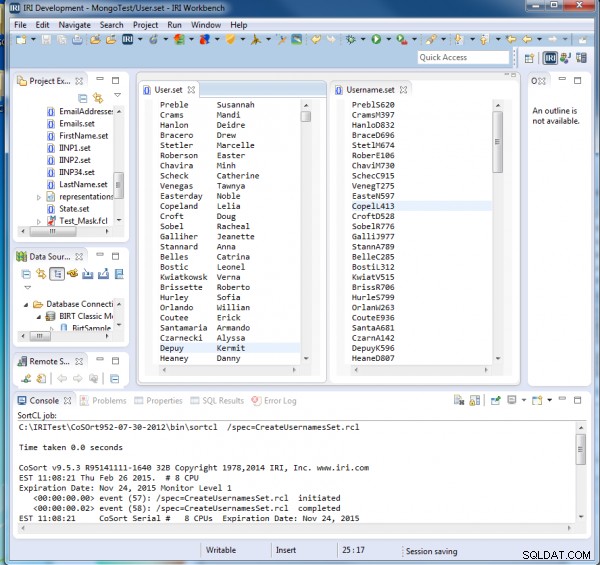Click the IRI toolbar icon
Image resolution: width=600 pixels, height=565 pixels.
coord(127,39)
